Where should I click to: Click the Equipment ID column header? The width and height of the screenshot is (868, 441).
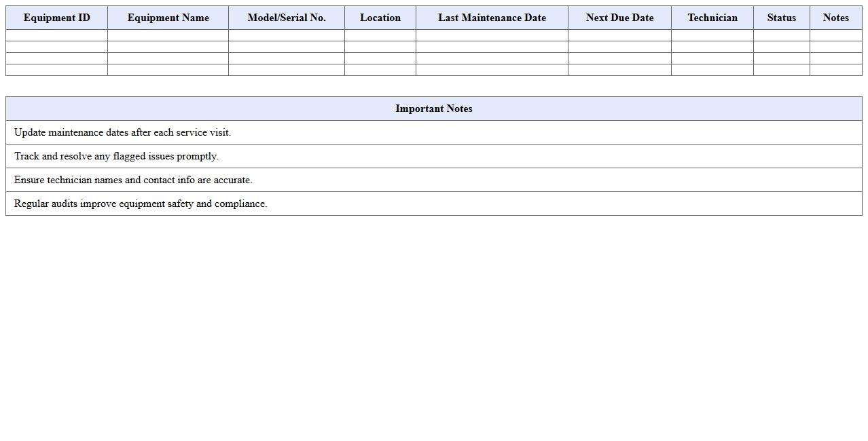57,18
